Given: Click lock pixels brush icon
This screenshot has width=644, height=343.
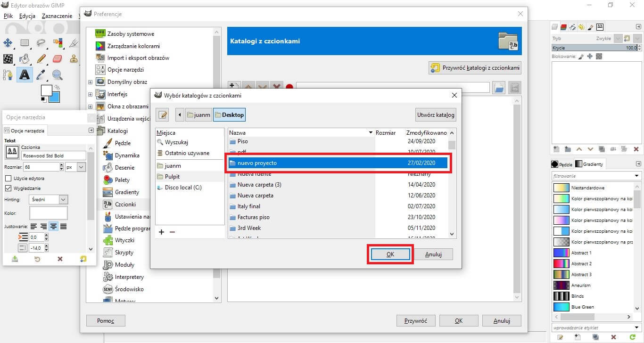Looking at the screenshot, I should click(x=581, y=56).
